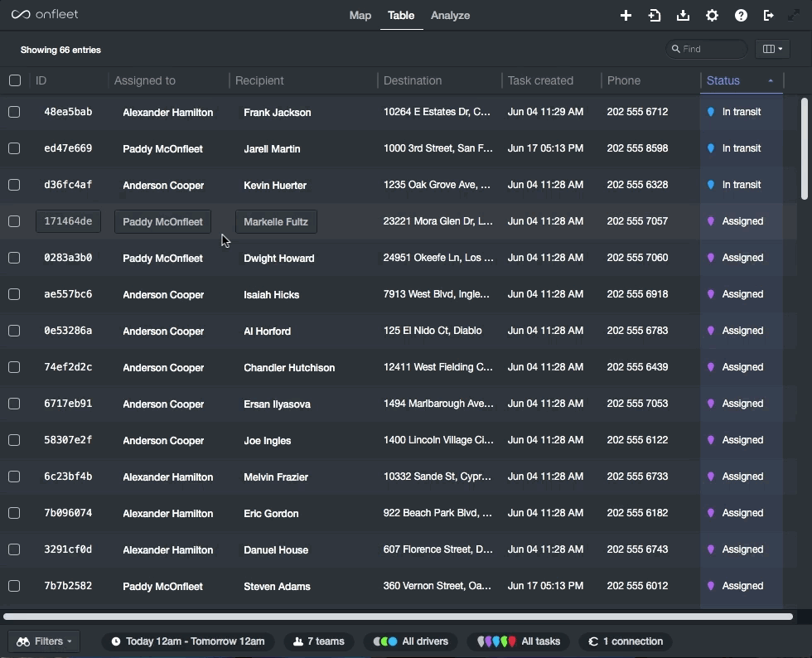Sort by the Task created column header

click(540, 80)
